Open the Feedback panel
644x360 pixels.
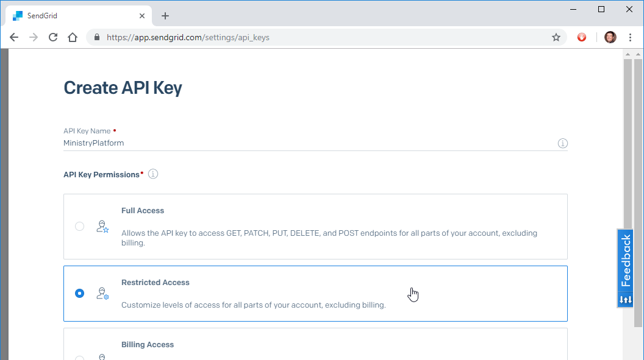(x=624, y=262)
